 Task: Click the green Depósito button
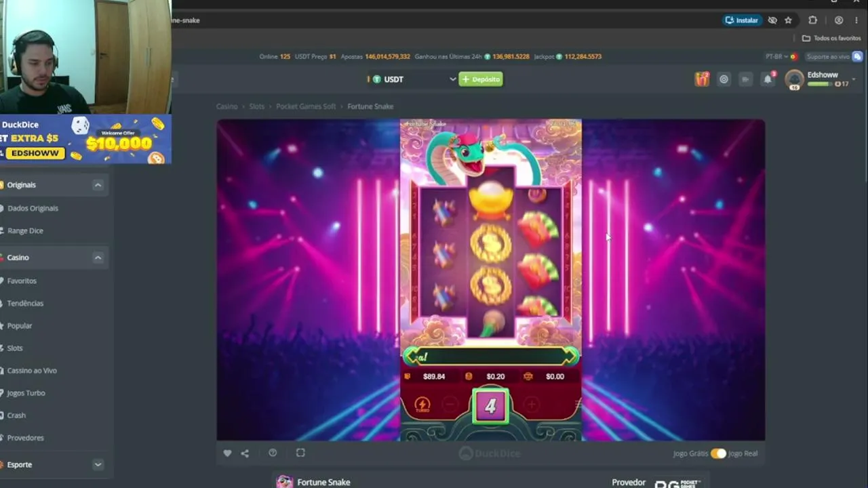click(x=481, y=79)
